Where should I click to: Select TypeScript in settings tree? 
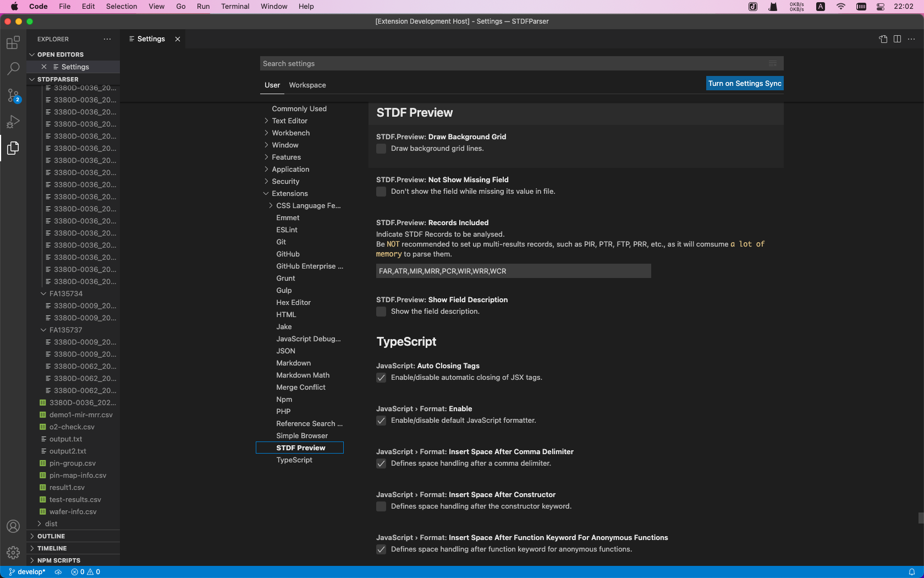tap(294, 460)
